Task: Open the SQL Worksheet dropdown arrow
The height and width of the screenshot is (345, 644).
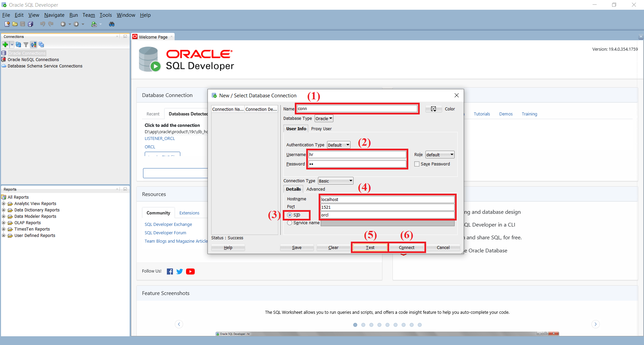Action: pyautogui.click(x=100, y=24)
